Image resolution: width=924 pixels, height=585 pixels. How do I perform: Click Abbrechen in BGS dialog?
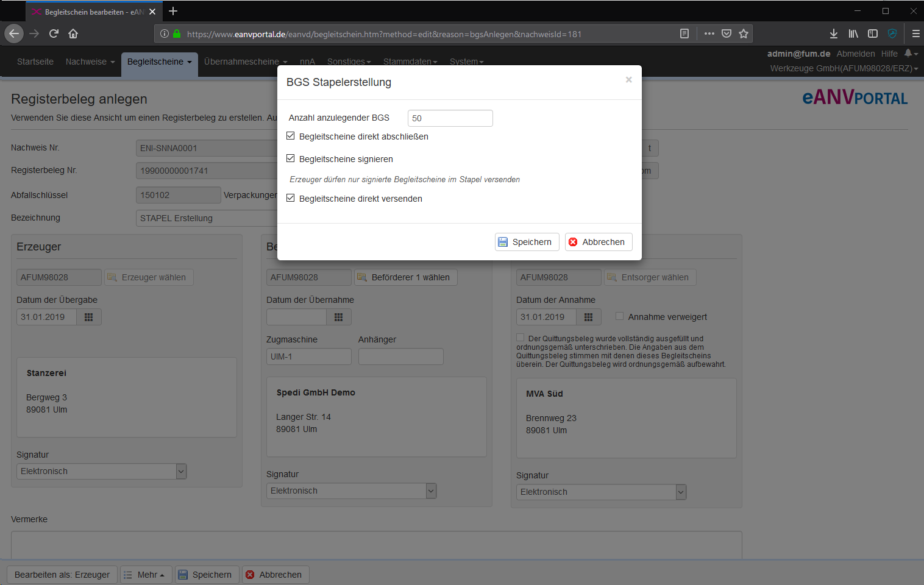coord(599,242)
